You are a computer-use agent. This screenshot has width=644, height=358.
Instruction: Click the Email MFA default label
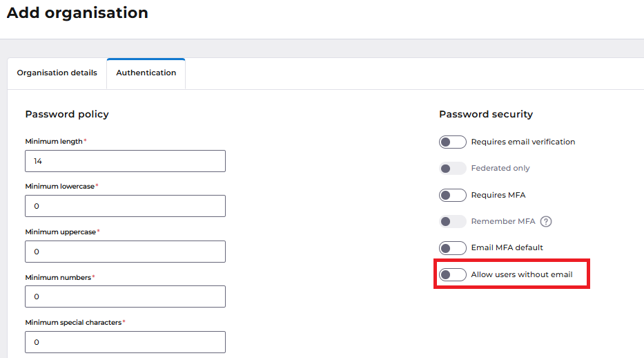[507, 247]
